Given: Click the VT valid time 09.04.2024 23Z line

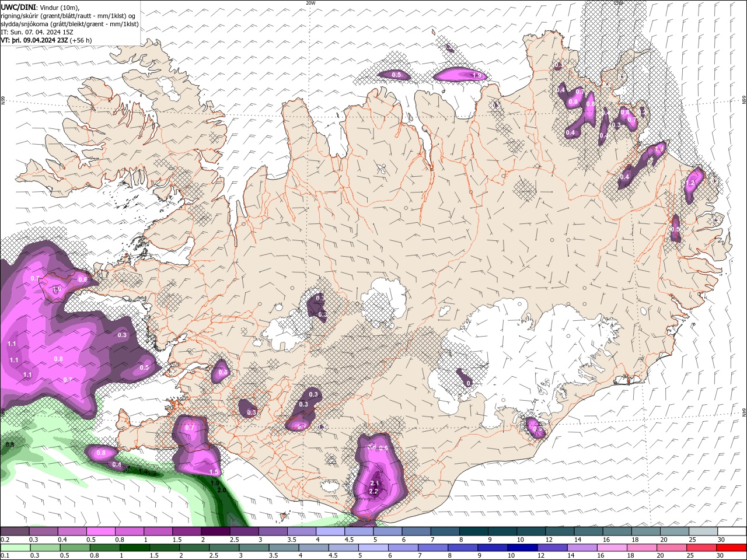Looking at the screenshot, I should [x=46, y=40].
